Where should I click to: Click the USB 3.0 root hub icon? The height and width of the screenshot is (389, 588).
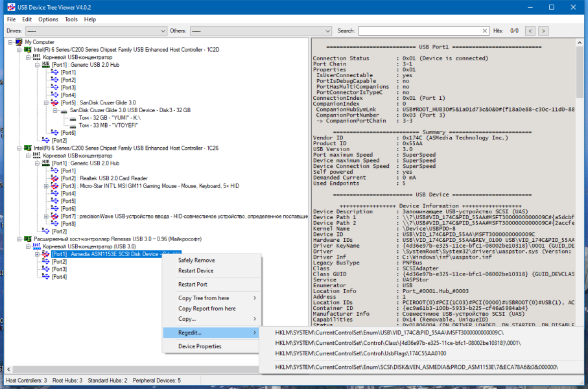tap(37, 246)
